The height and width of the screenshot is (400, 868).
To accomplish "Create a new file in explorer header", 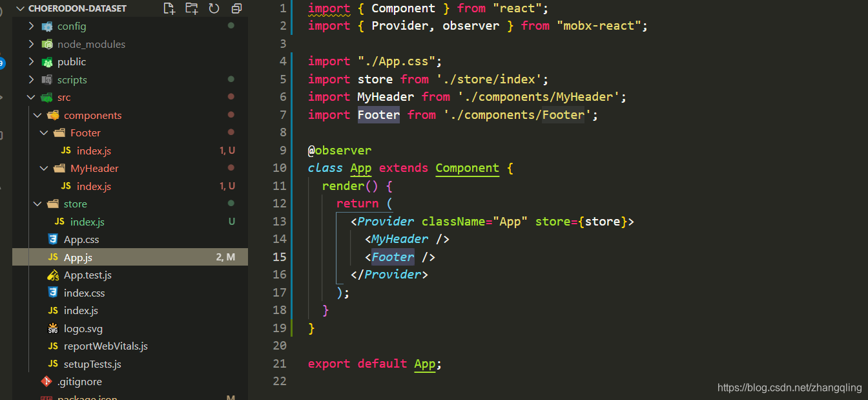I will (169, 8).
